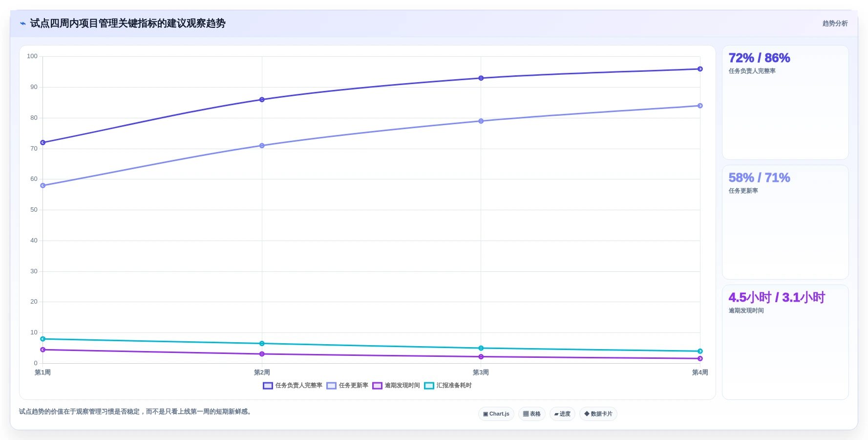The height and width of the screenshot is (440, 868).
Task: Click 任务更新率 data point at 第4周
Action: (700, 106)
